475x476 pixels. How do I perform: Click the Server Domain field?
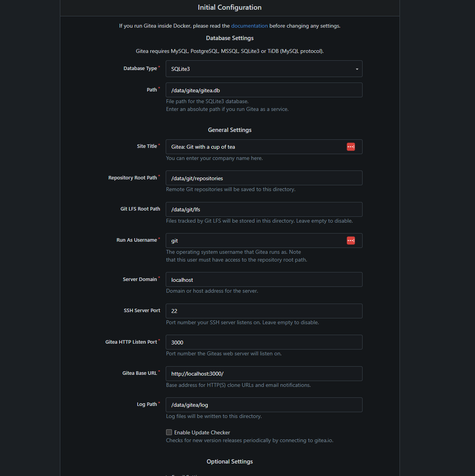pos(264,280)
